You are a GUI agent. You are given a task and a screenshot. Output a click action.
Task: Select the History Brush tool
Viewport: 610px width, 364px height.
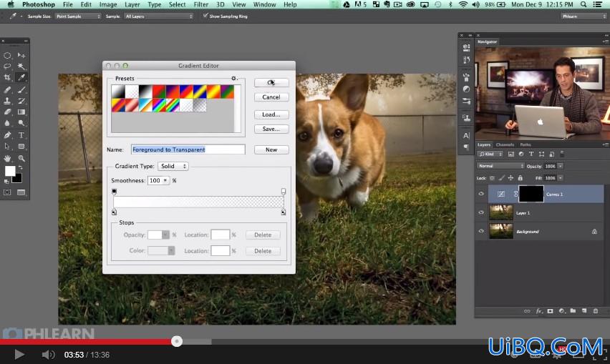pyautogui.click(x=21, y=101)
